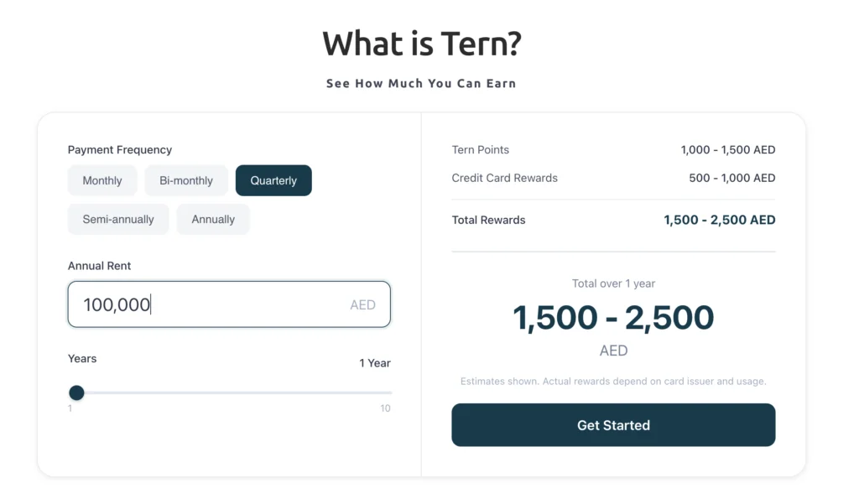Click the Tern Points label

tap(480, 150)
